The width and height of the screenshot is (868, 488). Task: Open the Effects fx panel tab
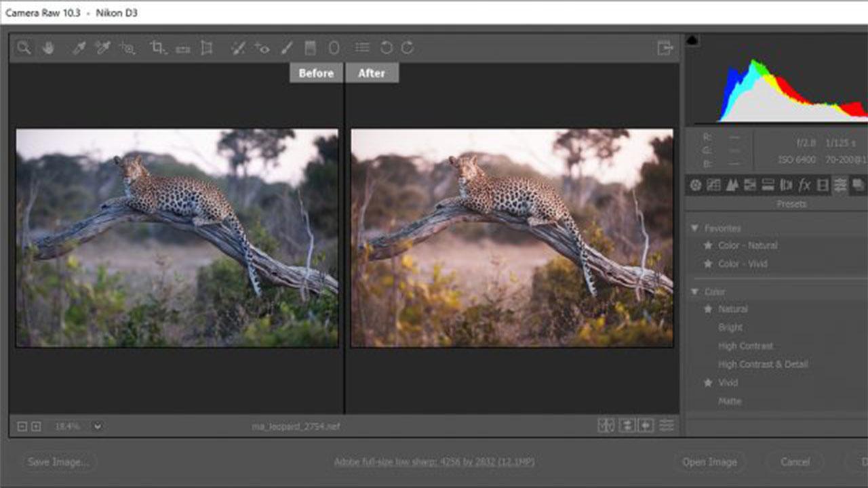click(x=804, y=185)
